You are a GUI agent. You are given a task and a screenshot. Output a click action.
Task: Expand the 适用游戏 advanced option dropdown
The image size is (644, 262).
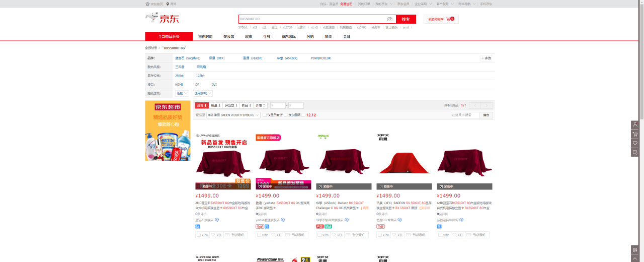203,93
